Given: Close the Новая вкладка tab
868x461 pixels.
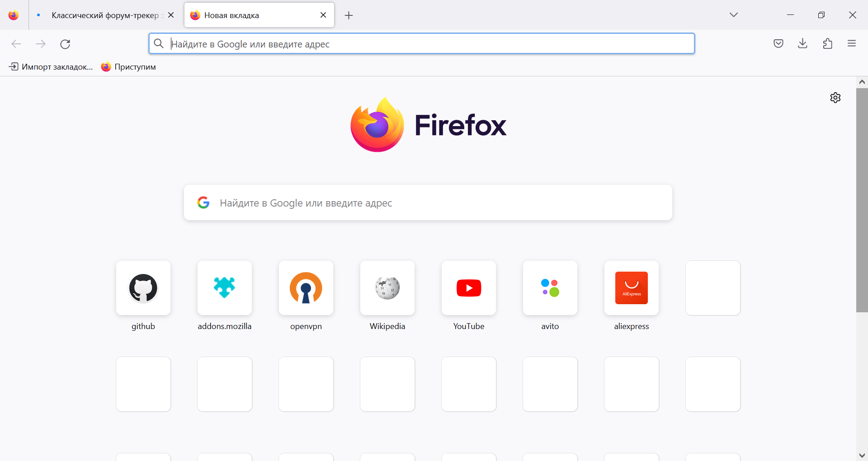Looking at the screenshot, I should pos(323,15).
